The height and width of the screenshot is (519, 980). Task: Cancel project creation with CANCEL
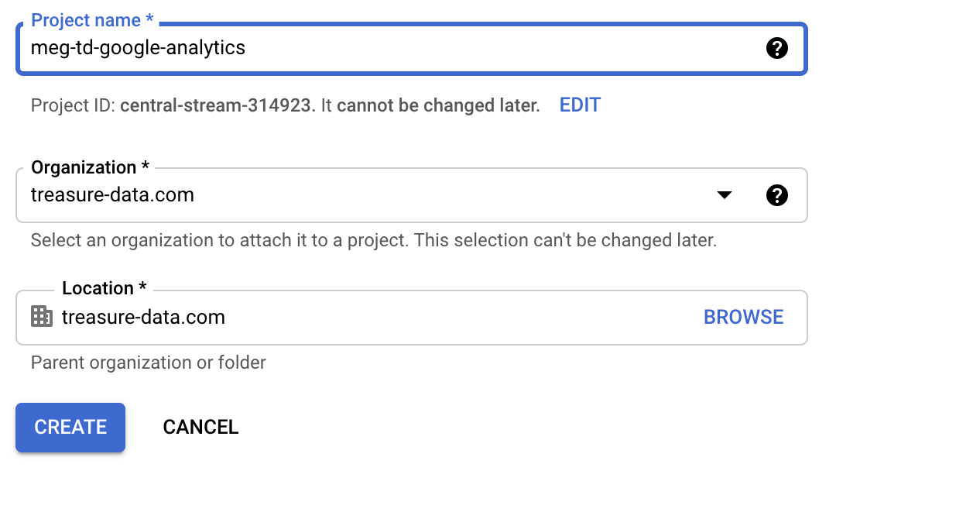pyautogui.click(x=200, y=427)
